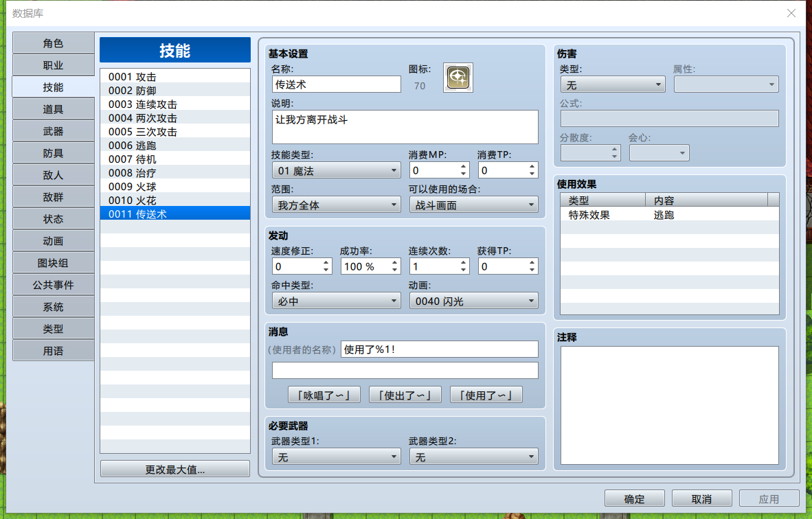This screenshot has height=519, width=812.
Task: Go to the 防具 tab
Action: coord(54,153)
